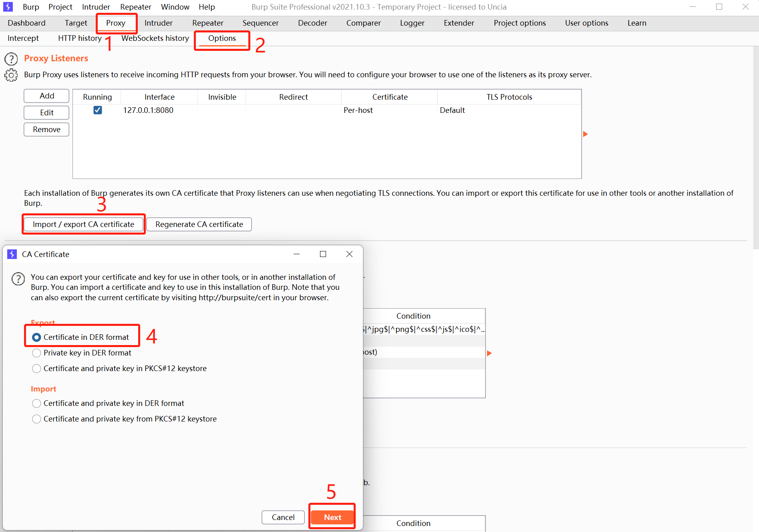
Task: Click the Burp logo in CA Certificate dialog title
Action: click(x=12, y=254)
